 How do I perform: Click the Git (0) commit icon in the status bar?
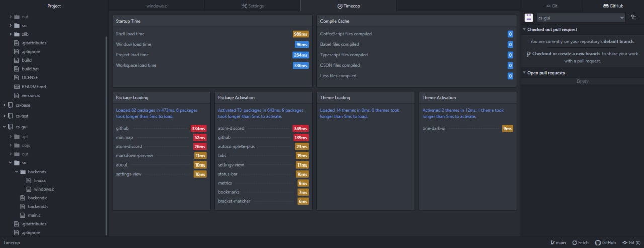pos(625,243)
